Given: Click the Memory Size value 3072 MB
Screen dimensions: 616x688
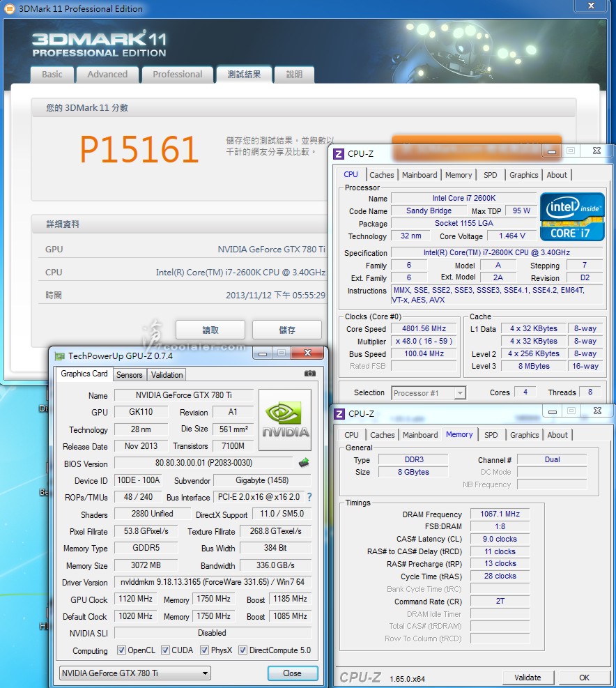Looking at the screenshot, I should [146, 565].
